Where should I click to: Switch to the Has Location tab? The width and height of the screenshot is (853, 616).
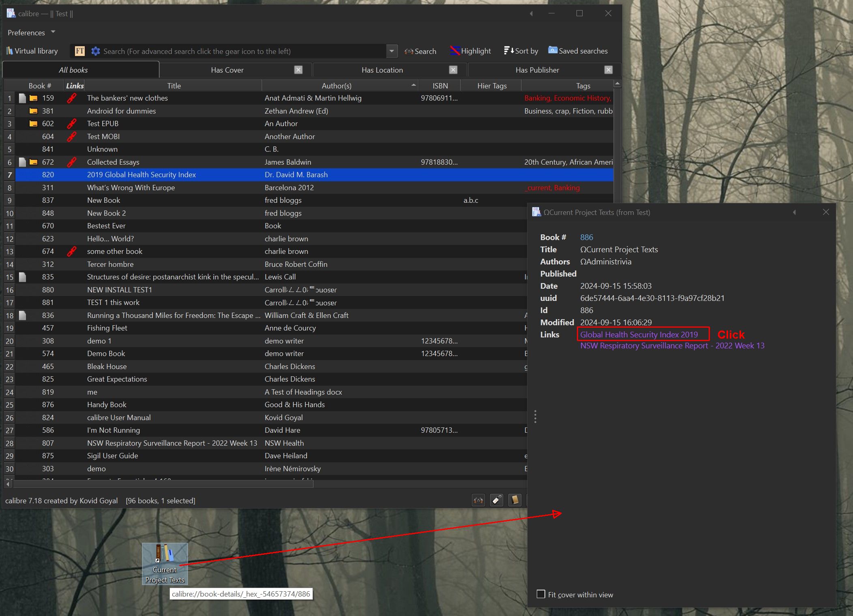(x=382, y=70)
